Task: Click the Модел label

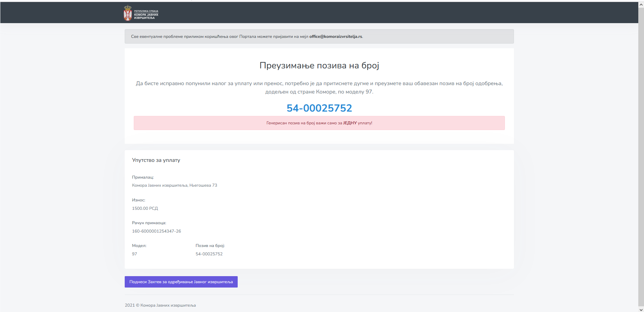Action: pos(139,246)
